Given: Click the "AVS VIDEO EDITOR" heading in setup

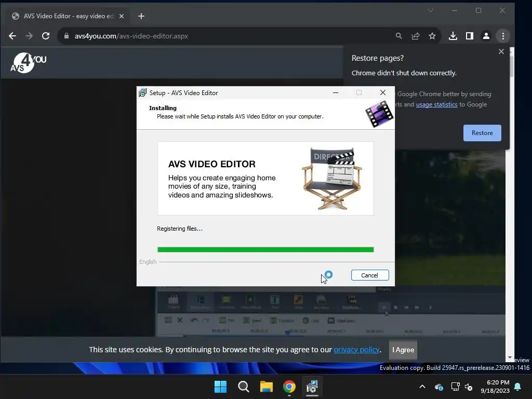Looking at the screenshot, I should 212,164.
